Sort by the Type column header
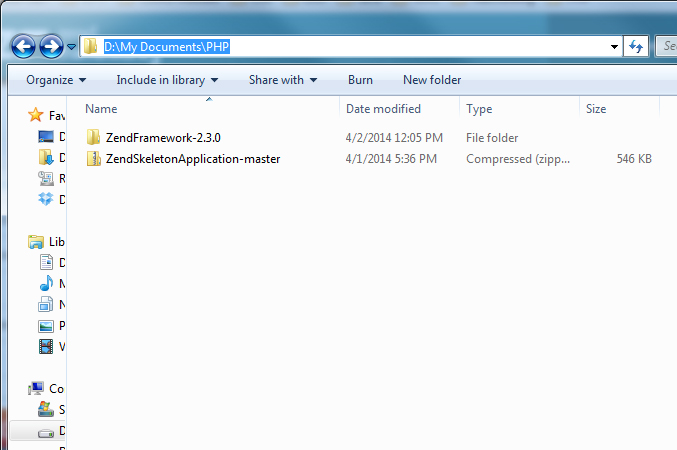677x450 pixels. 479,109
